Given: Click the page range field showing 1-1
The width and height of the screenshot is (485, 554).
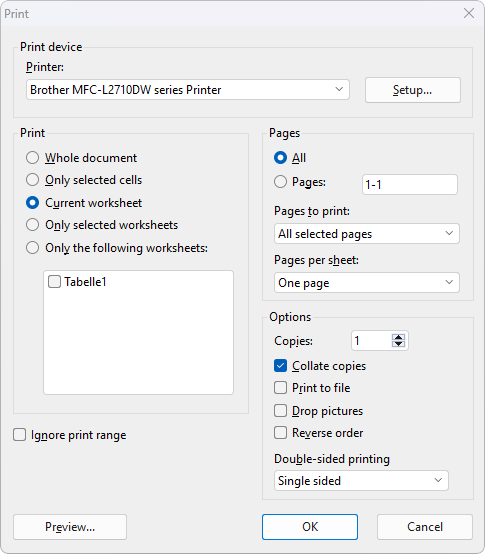Looking at the screenshot, I should (x=410, y=184).
